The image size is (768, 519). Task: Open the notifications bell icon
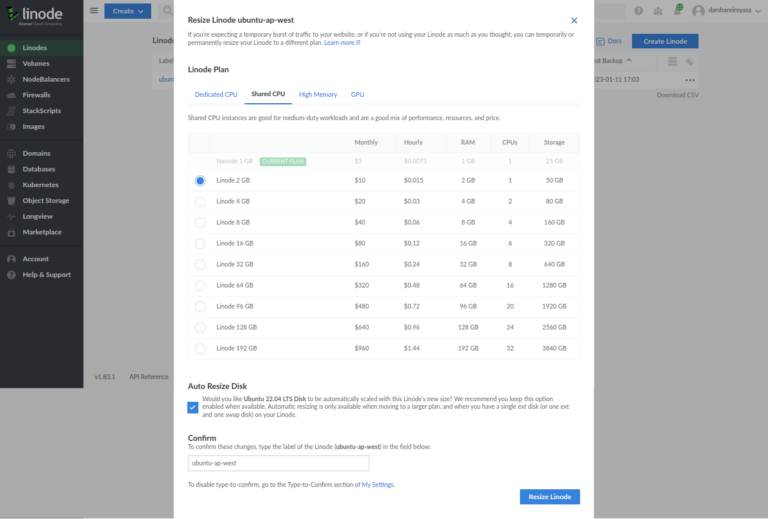point(677,10)
